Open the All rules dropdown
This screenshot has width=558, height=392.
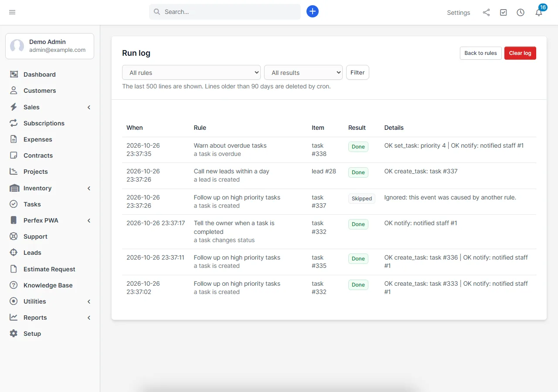(191, 73)
